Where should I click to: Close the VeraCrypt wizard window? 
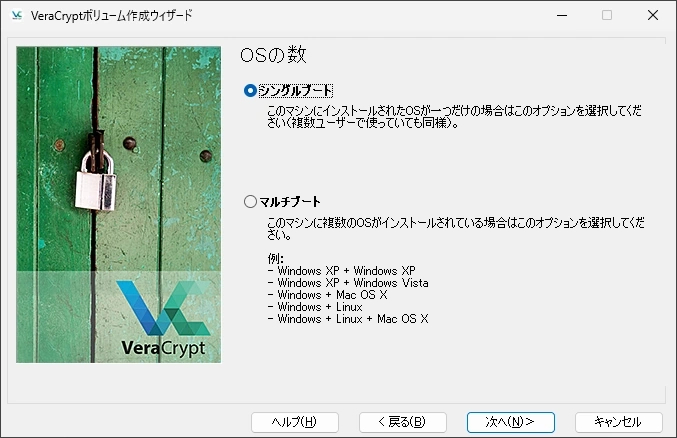pyautogui.click(x=653, y=16)
